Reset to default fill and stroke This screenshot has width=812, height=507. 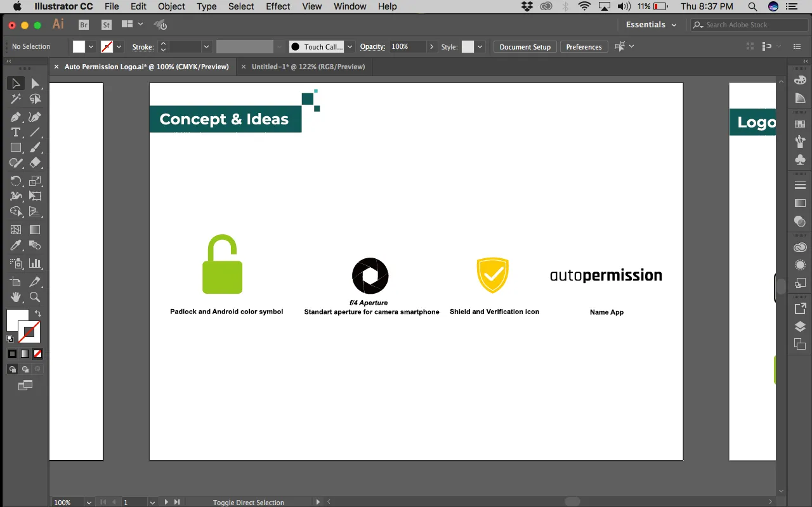[10, 339]
